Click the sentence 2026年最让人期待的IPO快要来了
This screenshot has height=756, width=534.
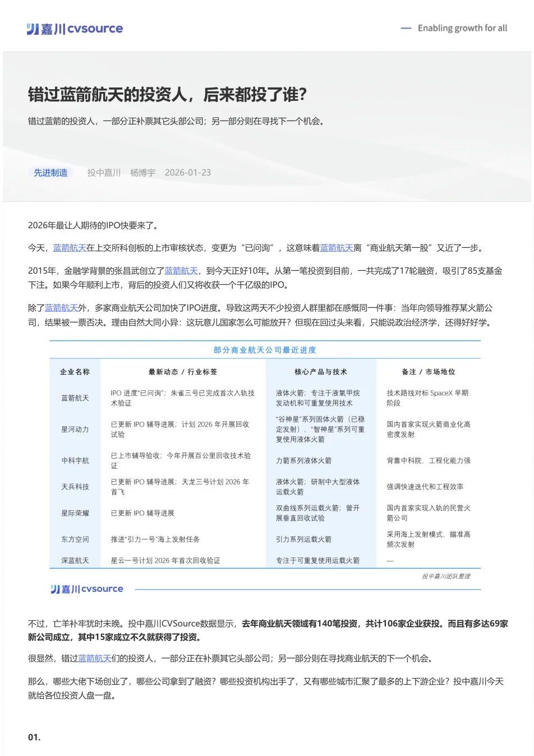click(94, 225)
